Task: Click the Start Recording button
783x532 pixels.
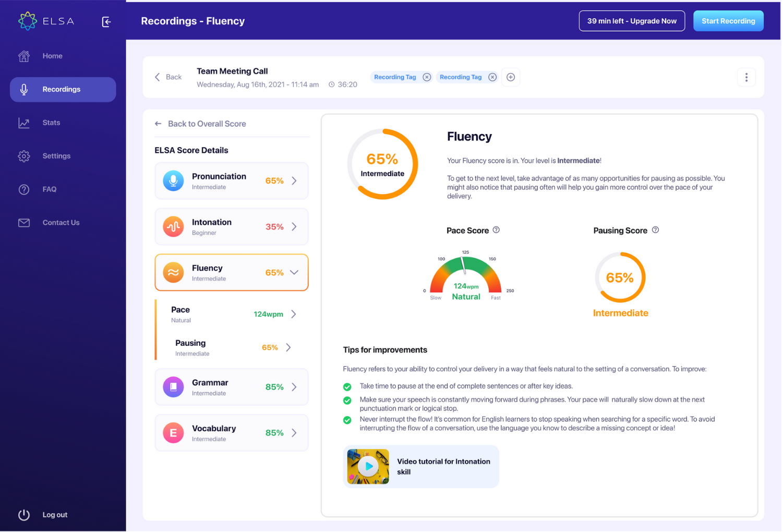Action: [x=728, y=21]
